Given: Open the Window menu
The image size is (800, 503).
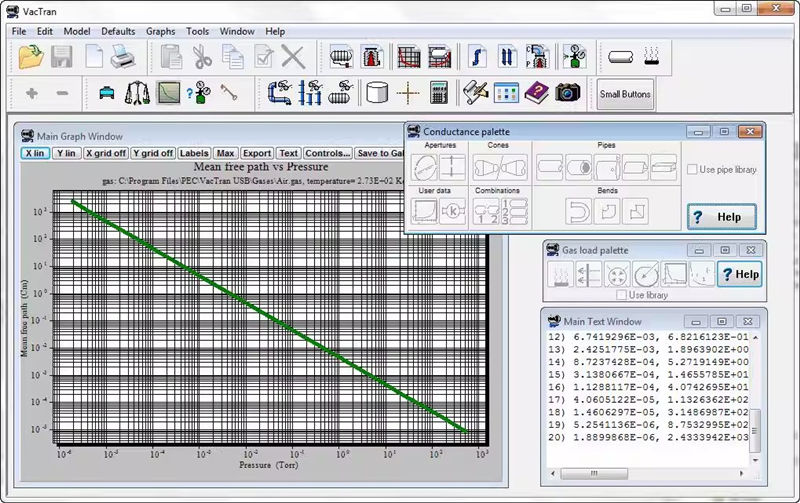Looking at the screenshot, I should point(237,31).
